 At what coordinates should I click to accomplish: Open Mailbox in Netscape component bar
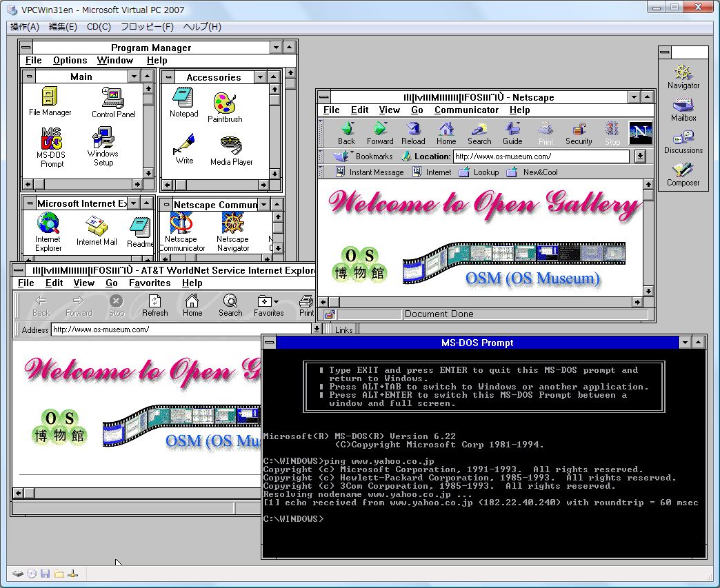(683, 110)
